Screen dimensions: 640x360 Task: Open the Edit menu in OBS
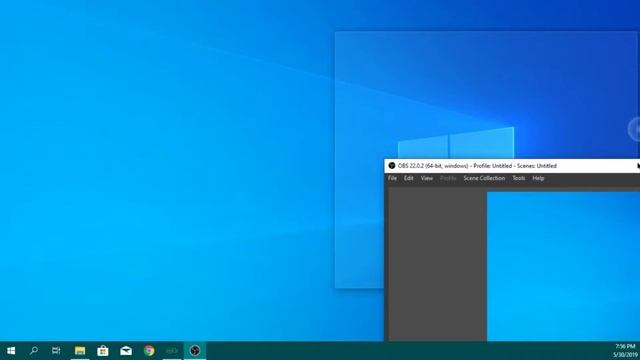click(x=409, y=178)
